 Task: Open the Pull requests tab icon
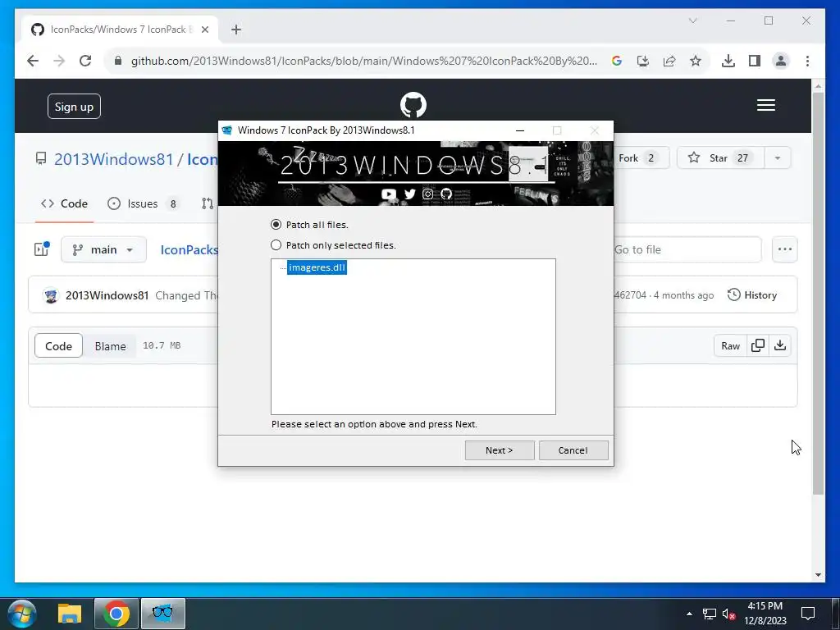click(208, 203)
